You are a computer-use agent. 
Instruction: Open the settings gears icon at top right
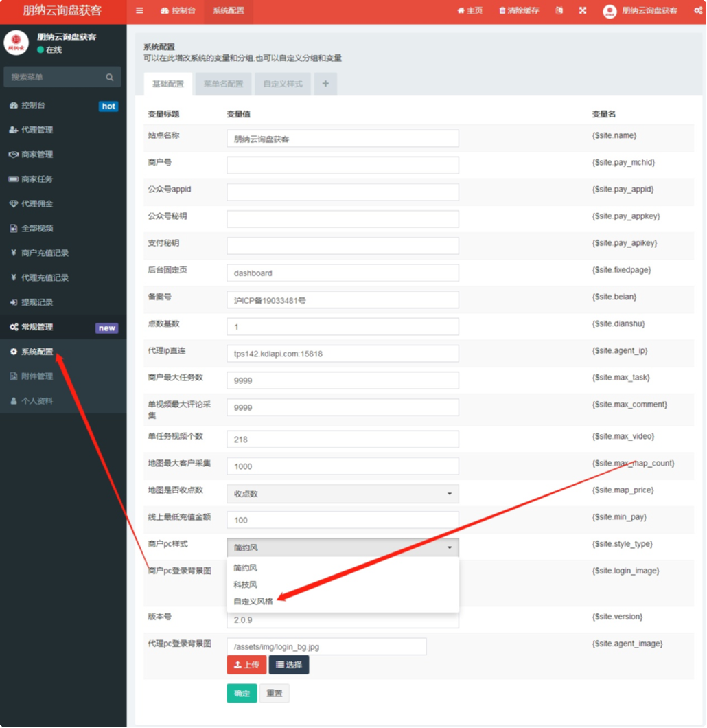coord(698,11)
